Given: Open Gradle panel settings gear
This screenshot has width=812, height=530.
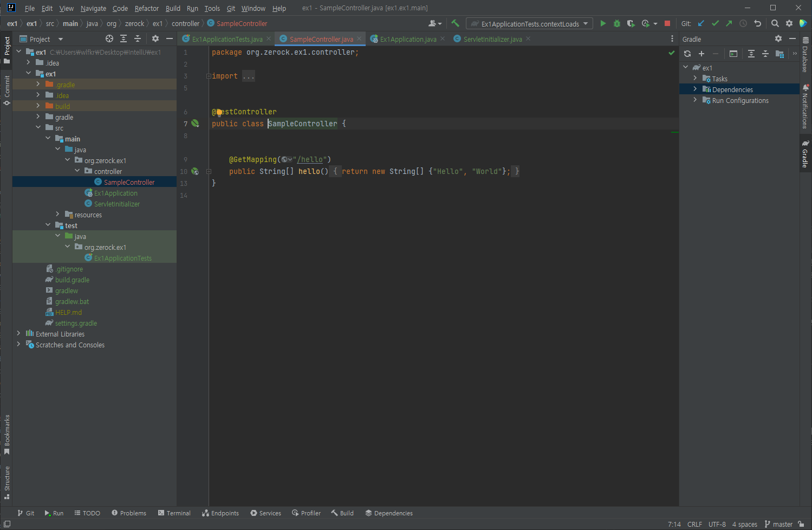Looking at the screenshot, I should click(x=778, y=38).
